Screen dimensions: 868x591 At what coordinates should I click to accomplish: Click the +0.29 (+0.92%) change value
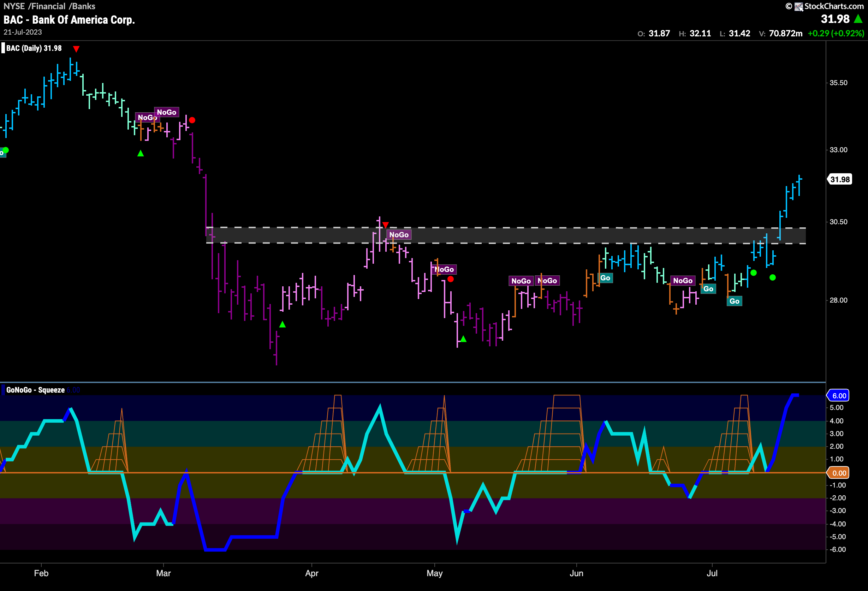(836, 34)
